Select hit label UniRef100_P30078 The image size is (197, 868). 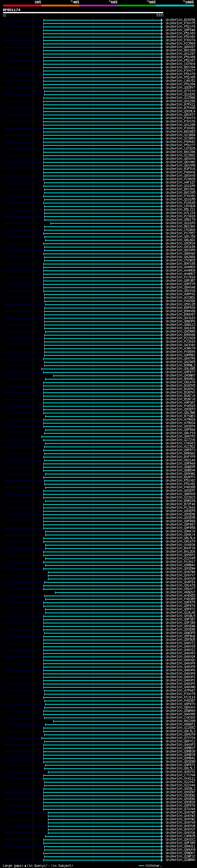[180, 694]
